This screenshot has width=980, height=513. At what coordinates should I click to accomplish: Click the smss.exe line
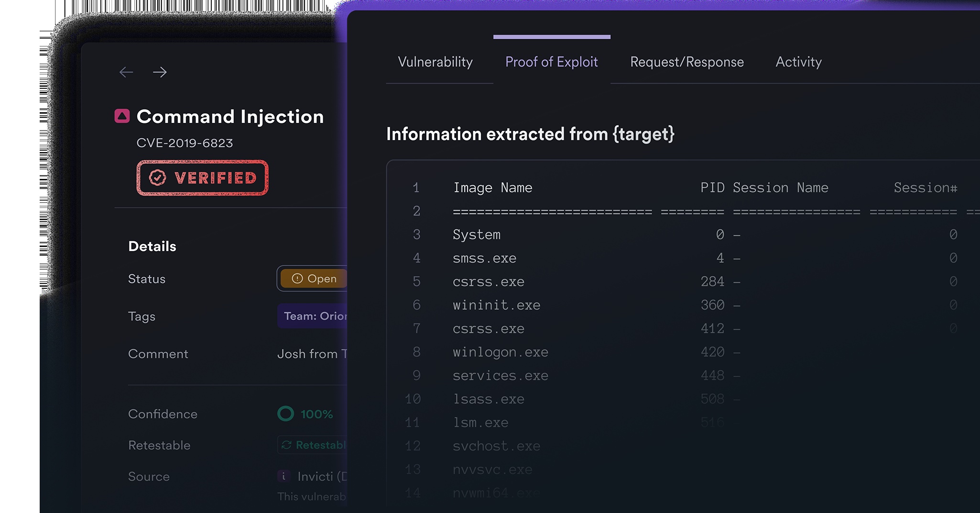484,258
